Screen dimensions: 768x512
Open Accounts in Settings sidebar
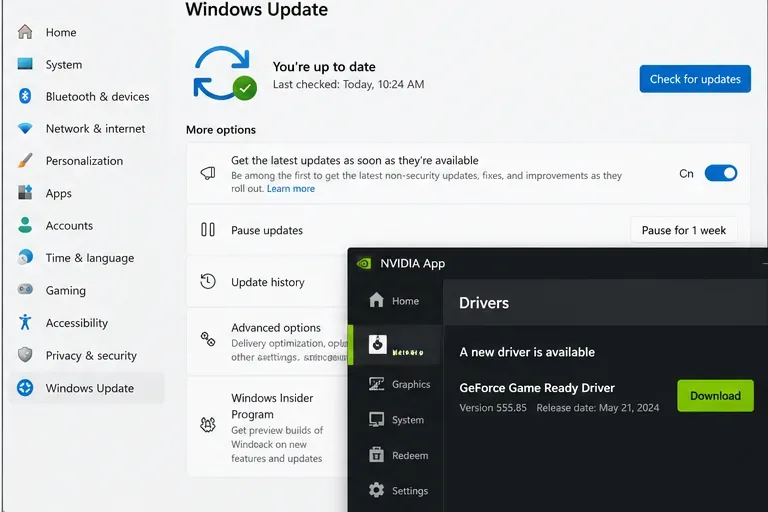(86, 225)
